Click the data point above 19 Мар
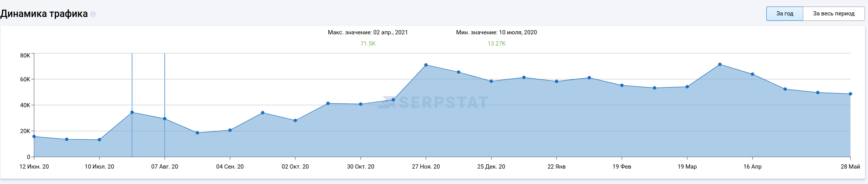Image resolution: width=868 pixels, height=184 pixels. coord(687,87)
